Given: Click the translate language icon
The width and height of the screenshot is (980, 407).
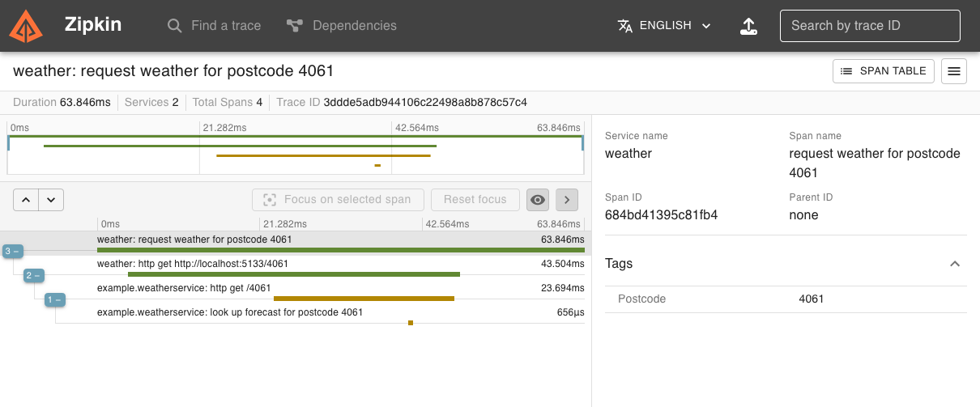Looking at the screenshot, I should click(625, 26).
